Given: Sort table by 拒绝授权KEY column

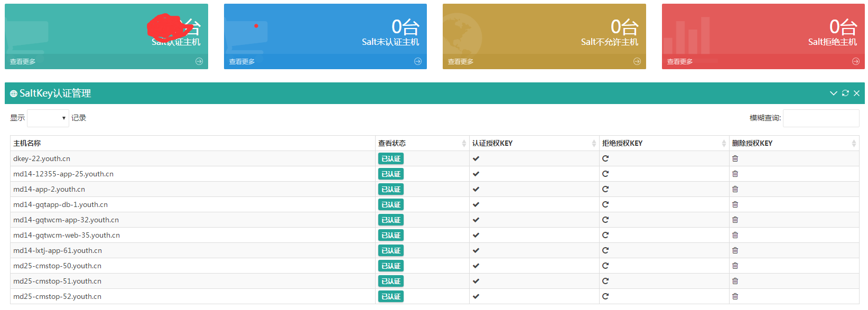Looking at the screenshot, I should coord(664,143).
